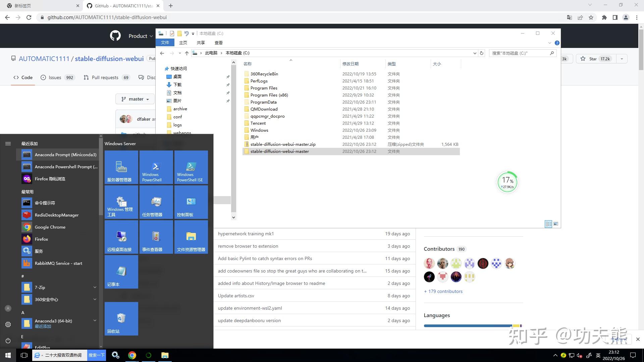Open the Server Manager tile

[121, 167]
